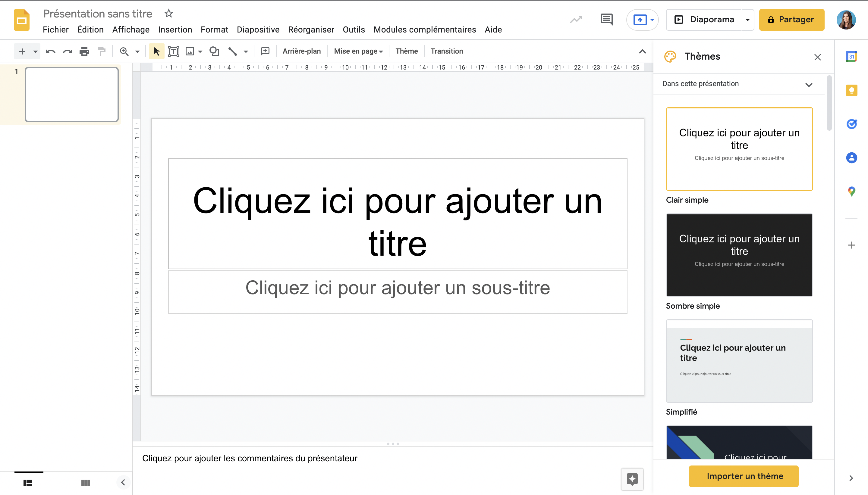Redo the last action
The image size is (868, 495).
click(x=68, y=51)
